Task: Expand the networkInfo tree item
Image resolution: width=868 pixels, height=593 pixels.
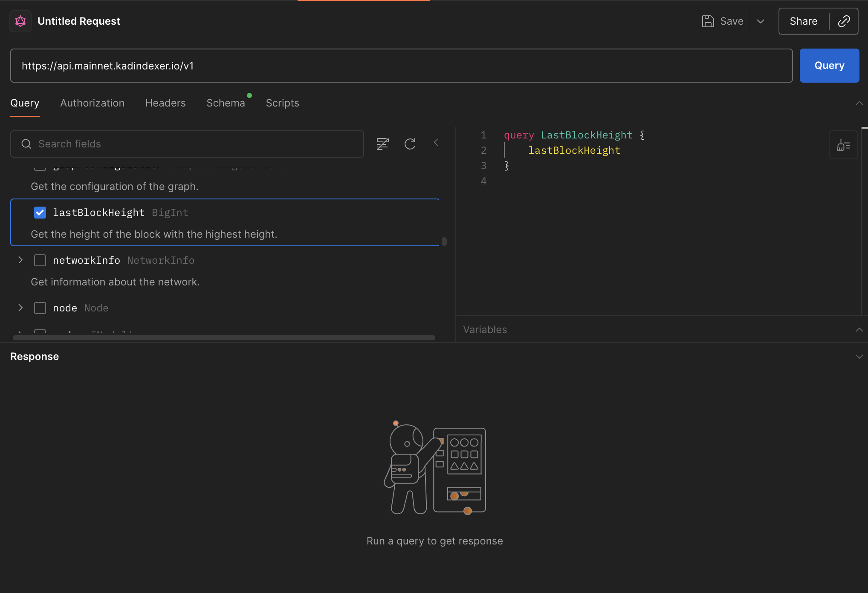Action: (20, 260)
